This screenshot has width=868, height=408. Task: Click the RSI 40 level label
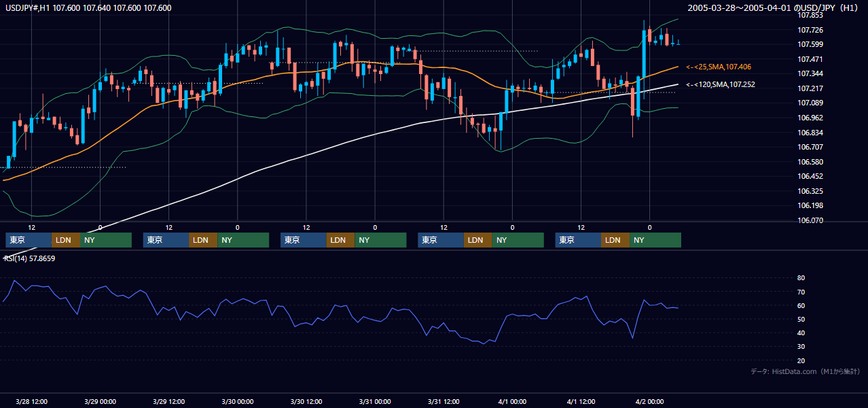tap(801, 333)
